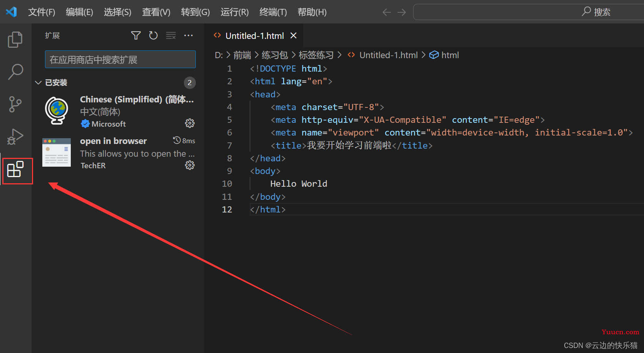Click the D: breadcrumb segment
The width and height of the screenshot is (644, 353).
[219, 55]
